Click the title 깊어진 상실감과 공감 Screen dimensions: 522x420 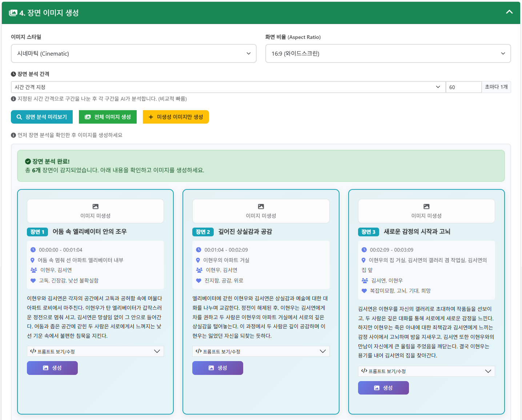coord(245,232)
